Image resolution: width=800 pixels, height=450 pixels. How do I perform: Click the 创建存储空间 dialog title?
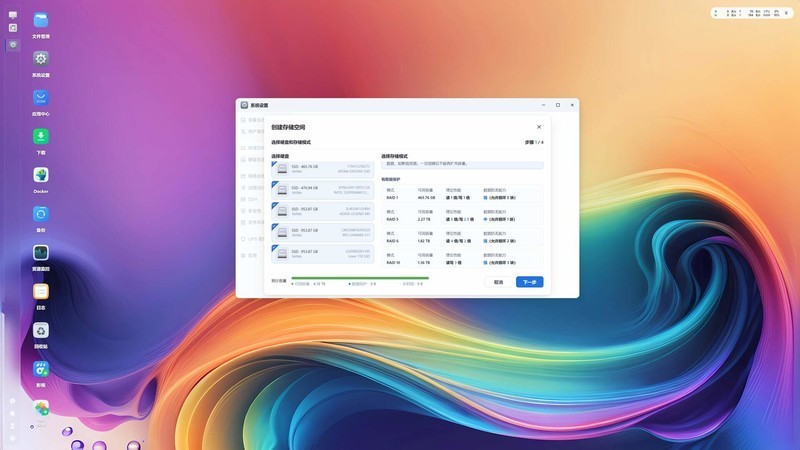click(x=288, y=127)
